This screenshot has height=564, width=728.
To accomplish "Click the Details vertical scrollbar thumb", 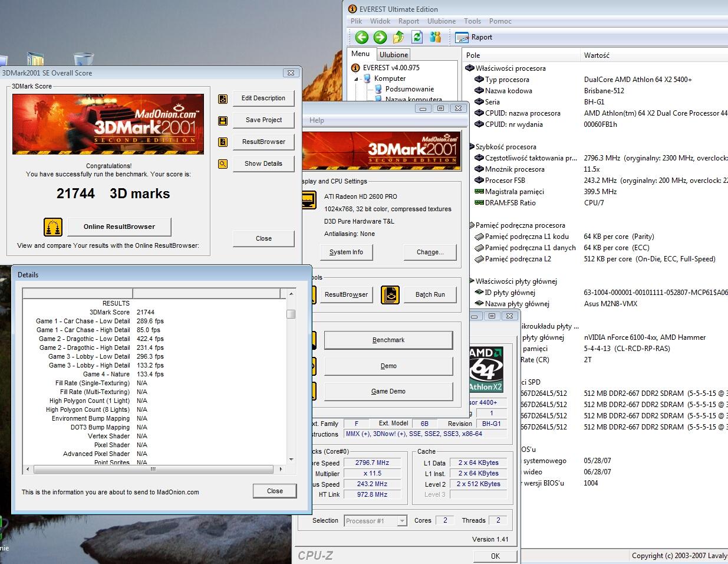I will pyautogui.click(x=291, y=314).
